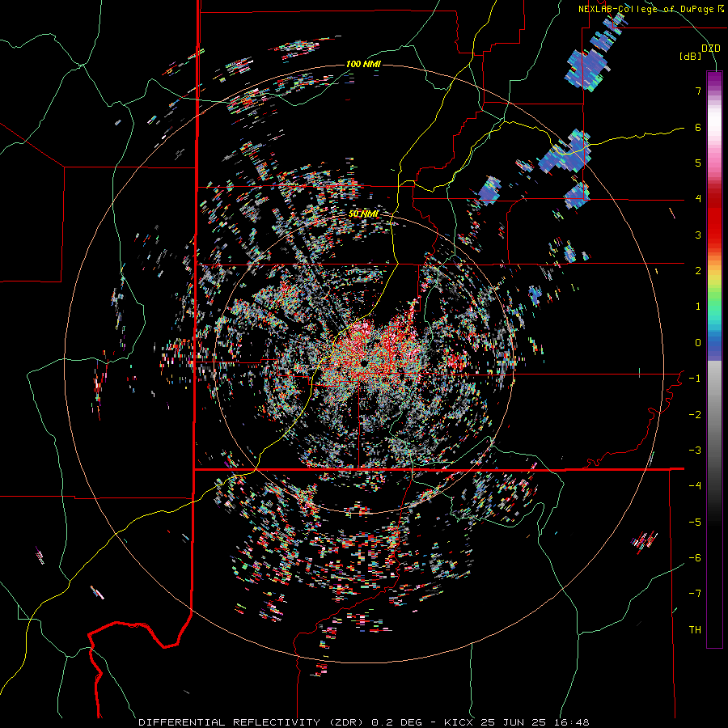728x728 pixels.
Task: Click the 6 value on color scale
Action: [698, 127]
